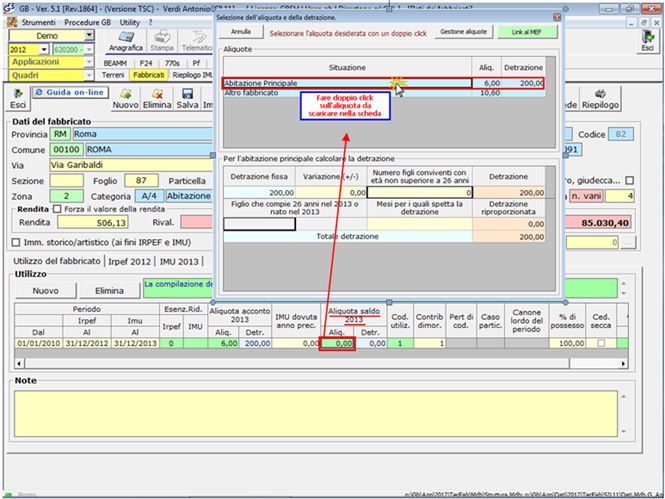Screen dimensions: 665x499
Task: Switch to the BEAMM tab
Action: [x=115, y=63]
